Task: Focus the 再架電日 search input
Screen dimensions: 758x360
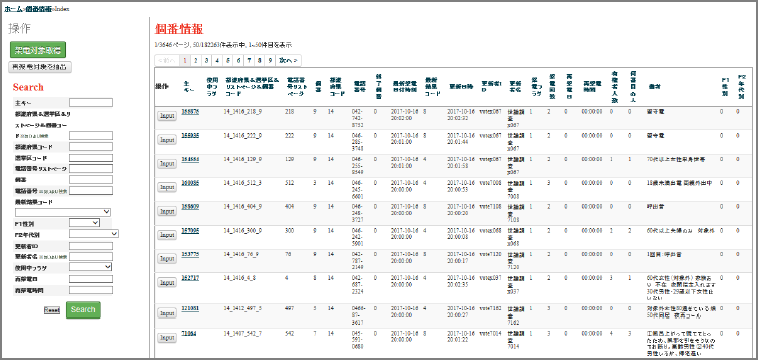Action: pyautogui.click(x=91, y=279)
